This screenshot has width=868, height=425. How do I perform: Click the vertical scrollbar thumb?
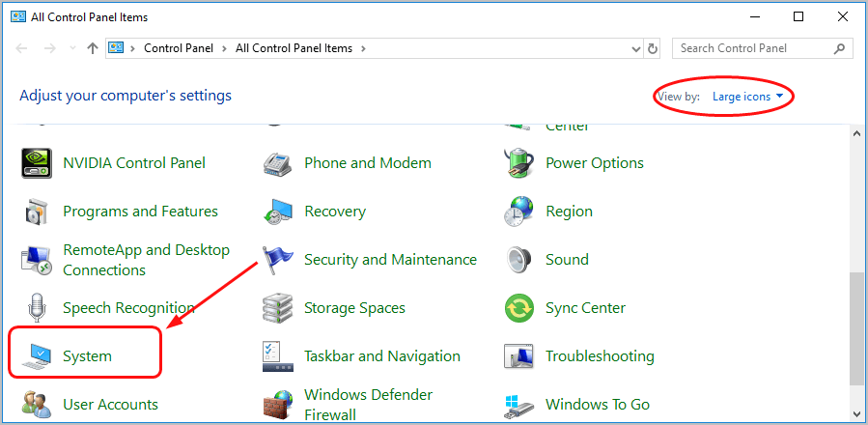point(855,329)
